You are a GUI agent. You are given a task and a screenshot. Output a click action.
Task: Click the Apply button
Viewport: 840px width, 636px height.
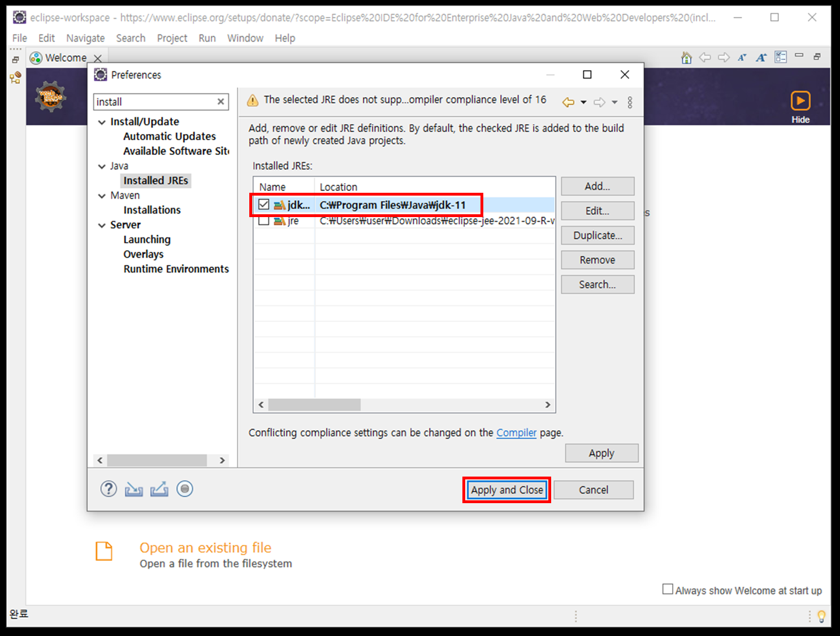tap(601, 453)
